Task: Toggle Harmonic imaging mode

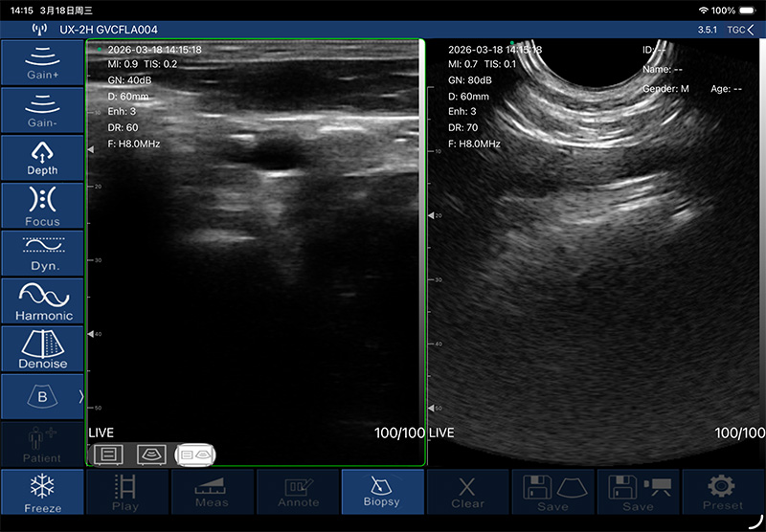Action: click(42, 301)
